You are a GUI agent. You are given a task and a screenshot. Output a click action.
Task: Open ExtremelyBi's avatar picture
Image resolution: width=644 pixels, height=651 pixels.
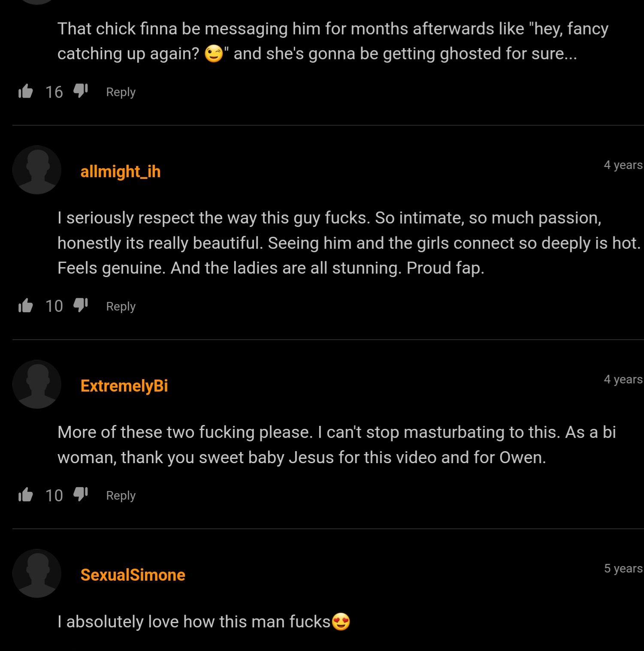click(36, 384)
